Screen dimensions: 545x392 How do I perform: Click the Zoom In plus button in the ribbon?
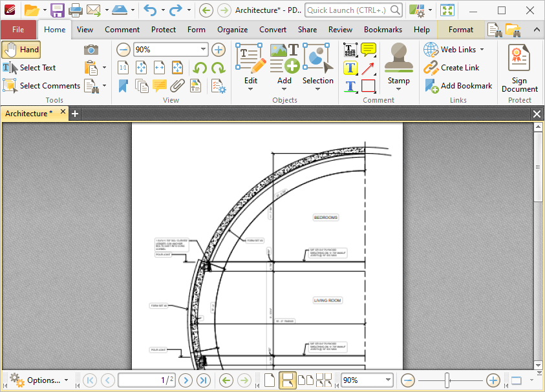tap(219, 50)
